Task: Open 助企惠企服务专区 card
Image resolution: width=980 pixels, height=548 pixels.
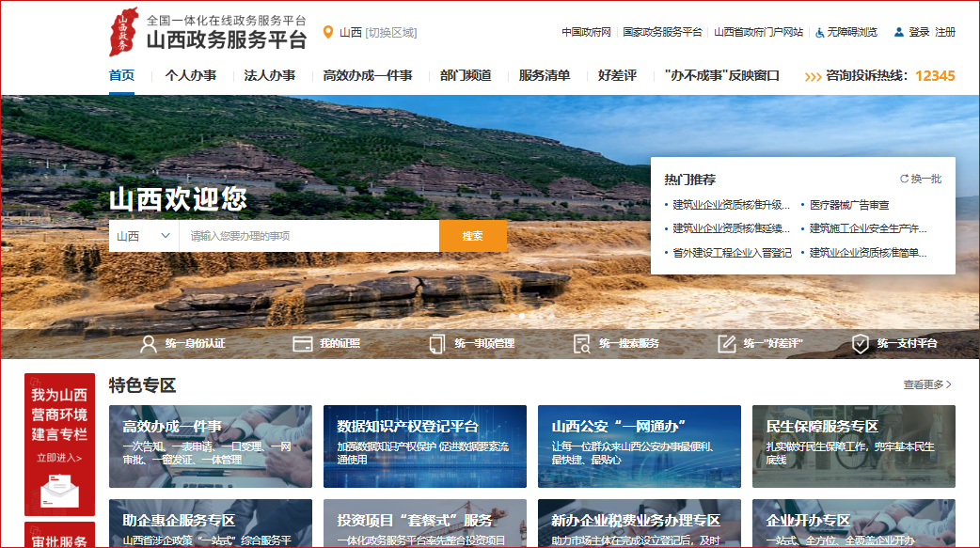Action: (211, 523)
